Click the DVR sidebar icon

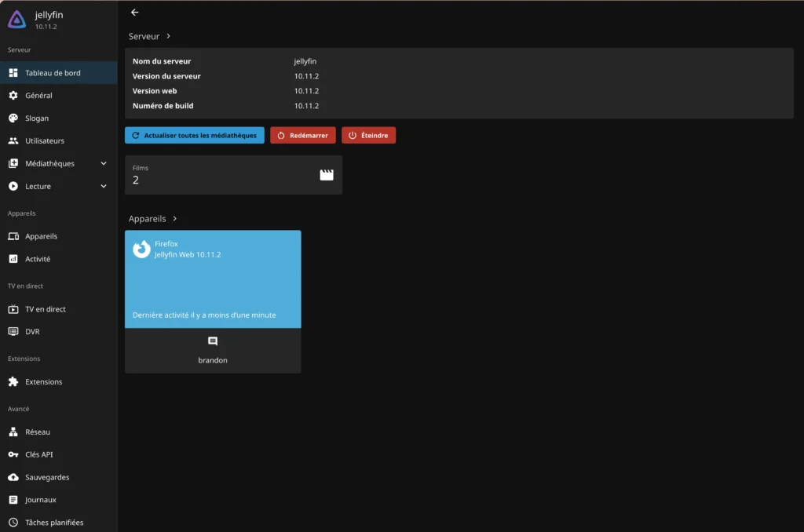[13, 332]
